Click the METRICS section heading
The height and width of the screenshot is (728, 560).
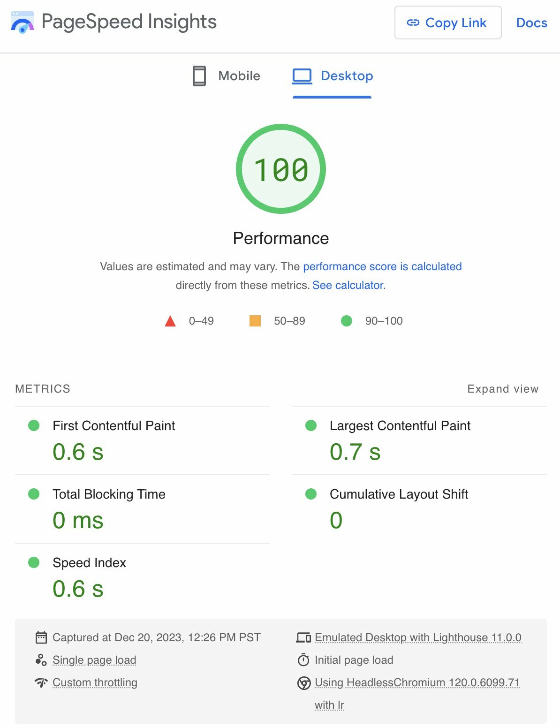pyautogui.click(x=43, y=389)
